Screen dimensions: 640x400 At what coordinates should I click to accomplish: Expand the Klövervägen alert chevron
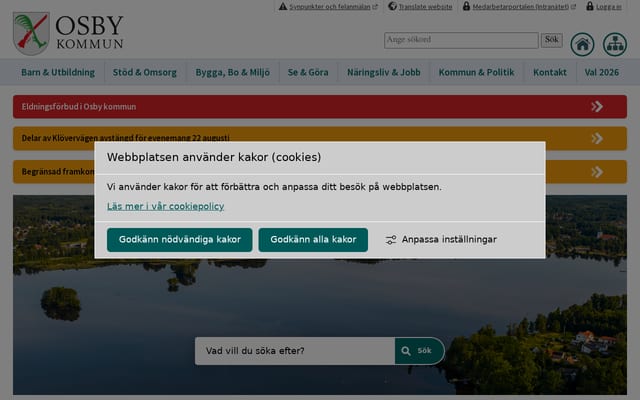tap(597, 138)
